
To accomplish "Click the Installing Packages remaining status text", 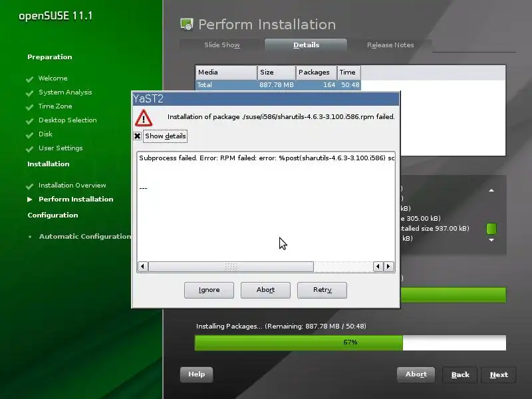I will pyautogui.click(x=281, y=327).
